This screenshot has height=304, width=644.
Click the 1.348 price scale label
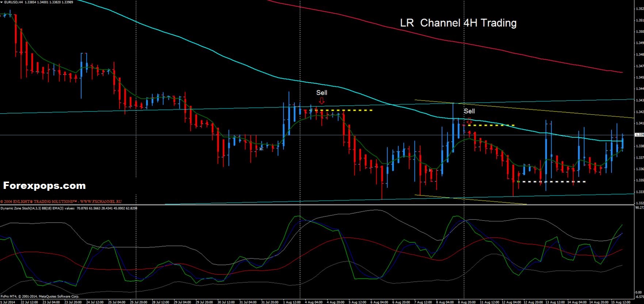tap(640, 54)
